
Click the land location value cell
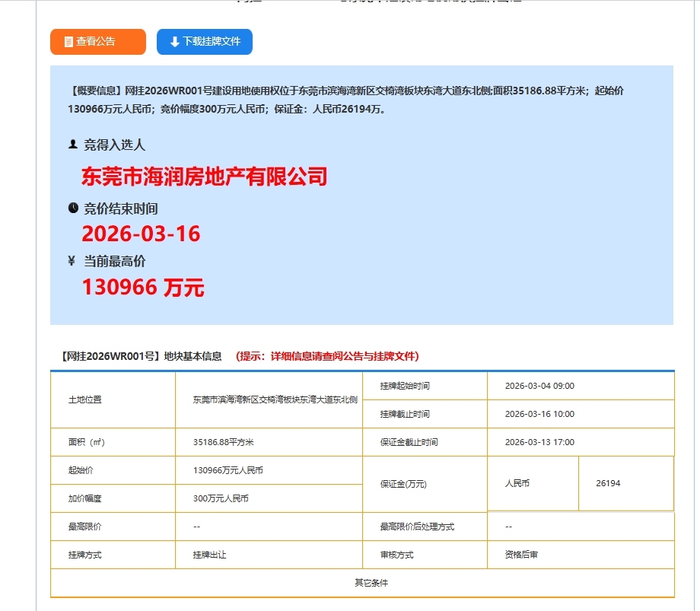point(275,399)
